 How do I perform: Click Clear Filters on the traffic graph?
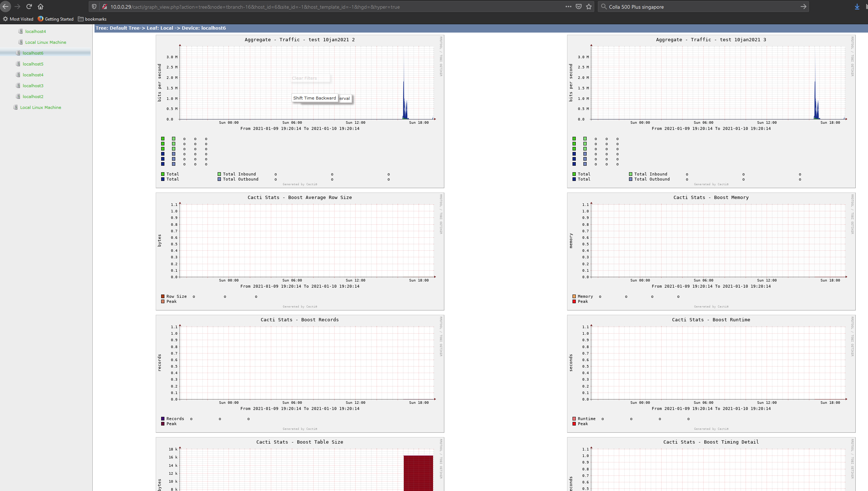(304, 78)
